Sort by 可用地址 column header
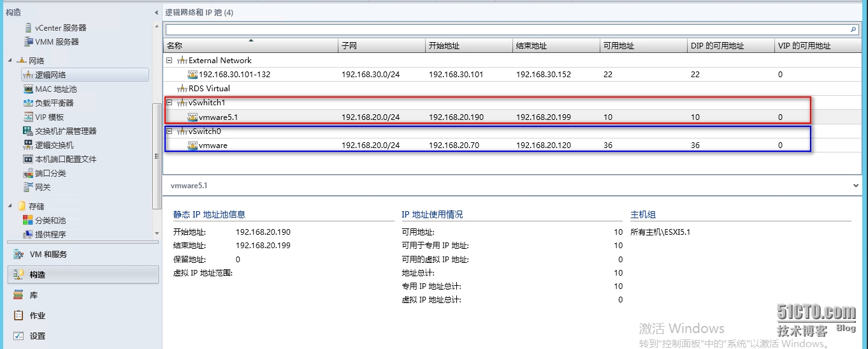 (x=644, y=45)
